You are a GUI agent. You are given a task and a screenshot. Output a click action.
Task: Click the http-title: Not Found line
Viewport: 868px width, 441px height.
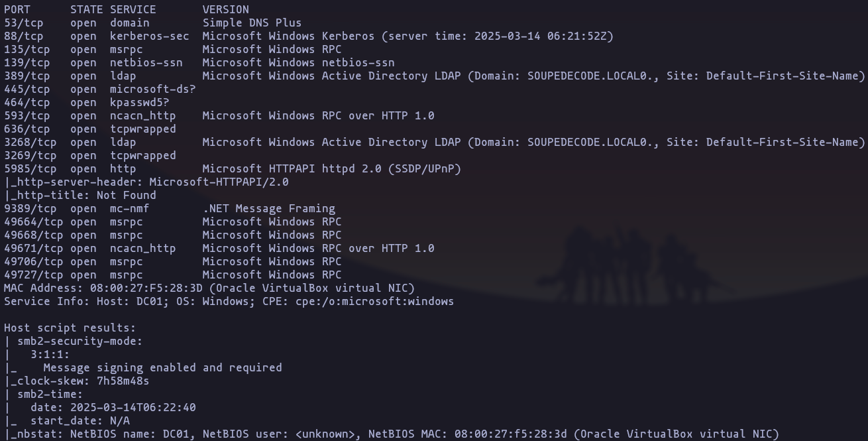(80, 195)
